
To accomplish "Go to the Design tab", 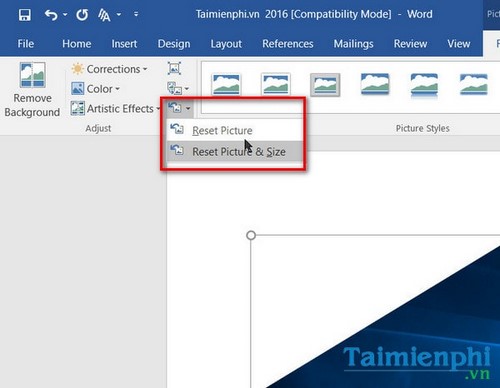I will [x=174, y=44].
